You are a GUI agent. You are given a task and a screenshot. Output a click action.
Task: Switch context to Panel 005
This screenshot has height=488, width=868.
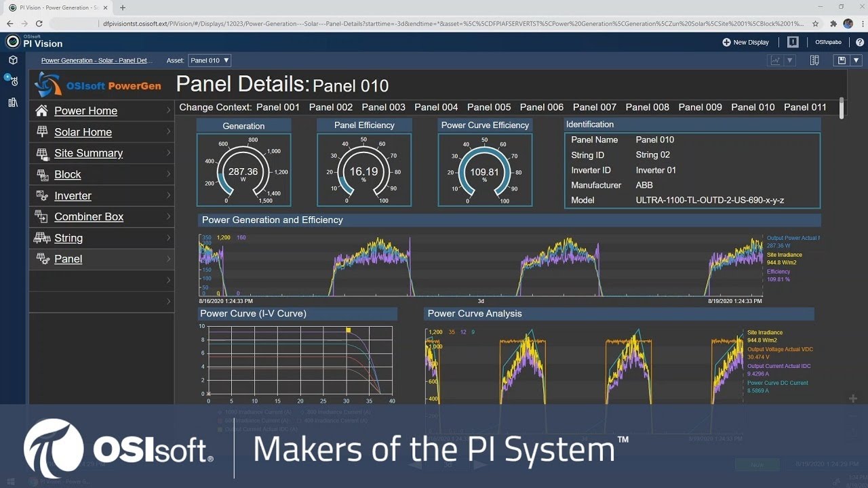489,107
